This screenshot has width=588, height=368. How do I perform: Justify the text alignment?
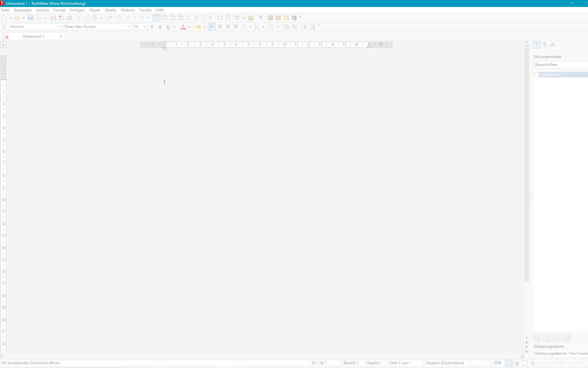point(236,27)
